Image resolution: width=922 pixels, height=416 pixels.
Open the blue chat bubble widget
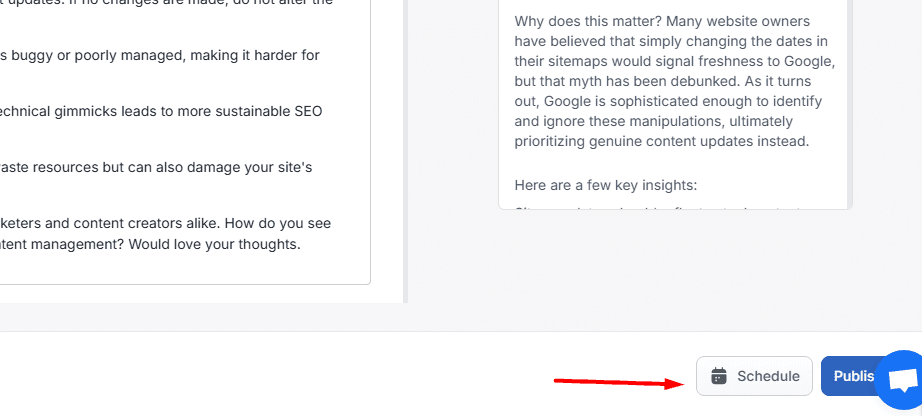tap(900, 380)
